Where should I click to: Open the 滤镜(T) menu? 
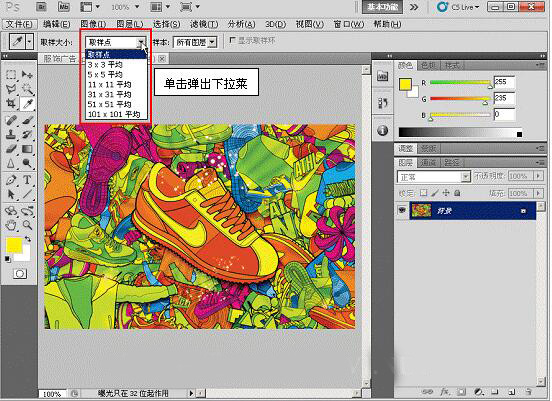[x=204, y=24]
